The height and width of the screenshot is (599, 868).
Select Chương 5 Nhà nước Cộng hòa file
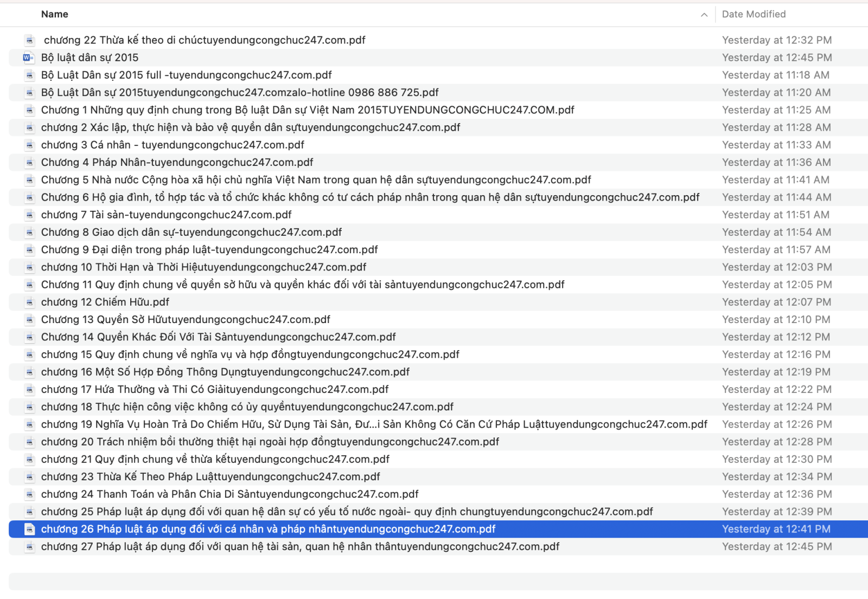[316, 180]
